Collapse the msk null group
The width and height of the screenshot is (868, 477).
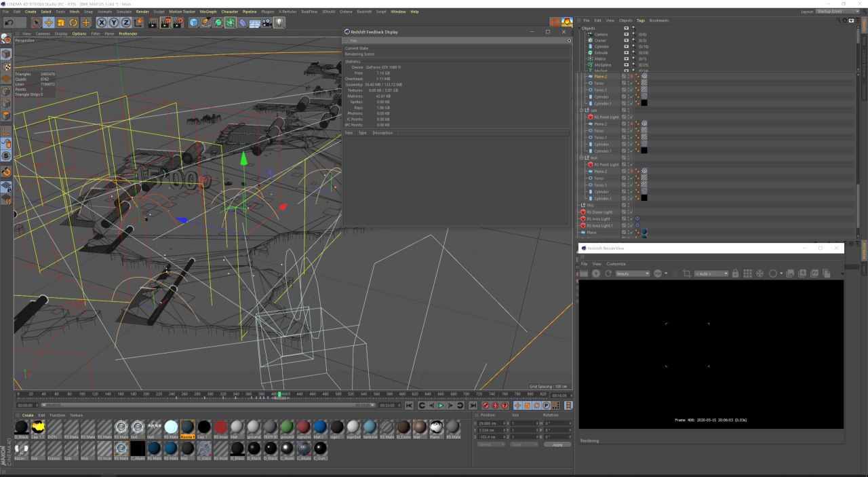click(582, 157)
